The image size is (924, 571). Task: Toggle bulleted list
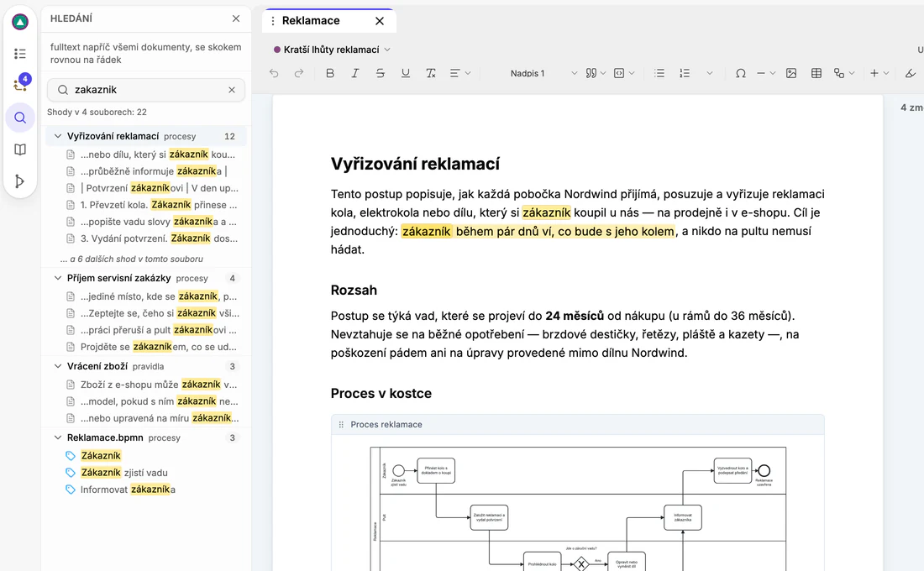pos(659,73)
